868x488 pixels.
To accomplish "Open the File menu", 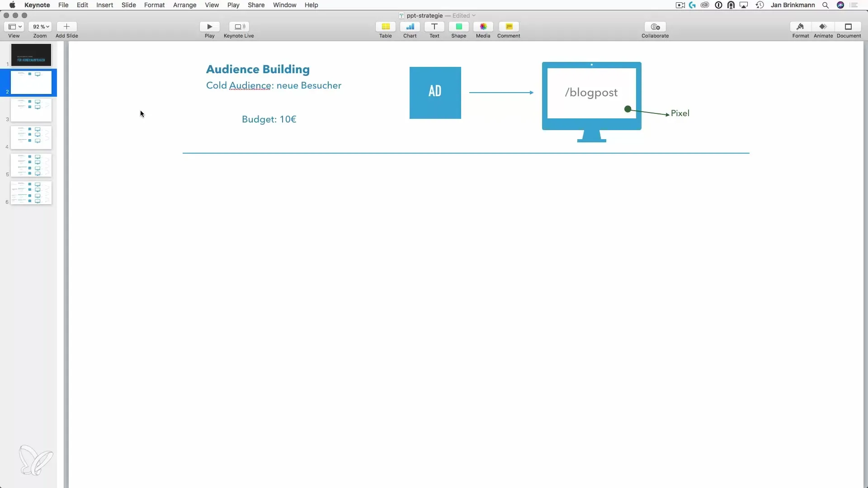I will point(63,5).
